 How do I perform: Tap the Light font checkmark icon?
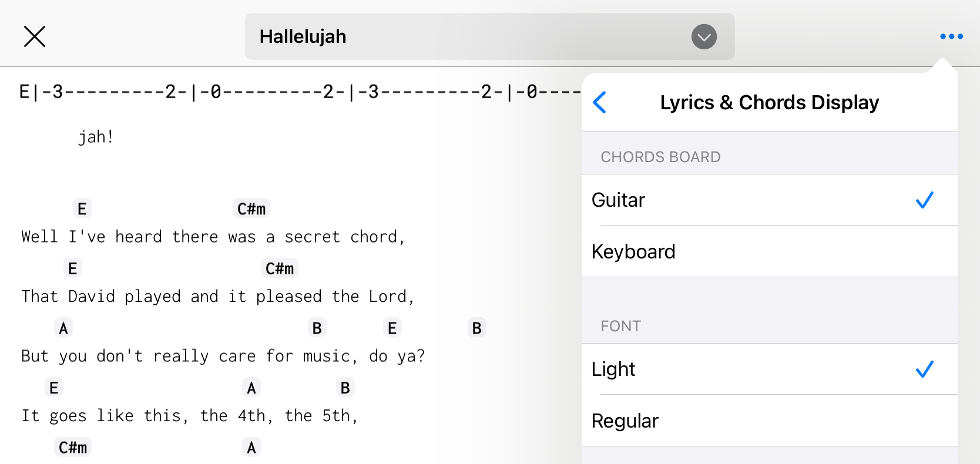pos(925,369)
